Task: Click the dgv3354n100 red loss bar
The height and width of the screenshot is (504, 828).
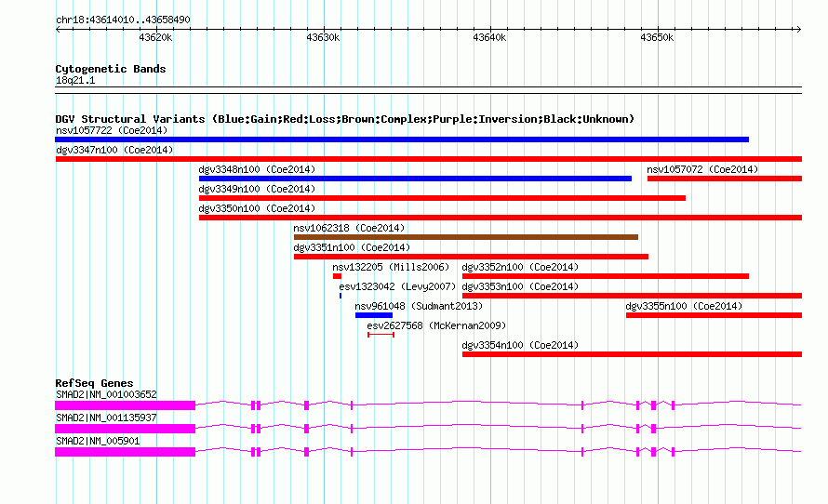Action: [632, 354]
